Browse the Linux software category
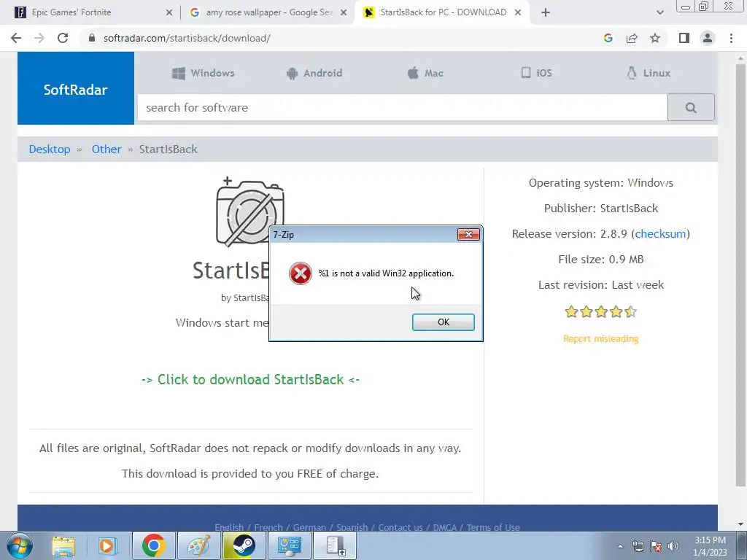Viewport: 747px width, 560px height. pyautogui.click(x=649, y=73)
